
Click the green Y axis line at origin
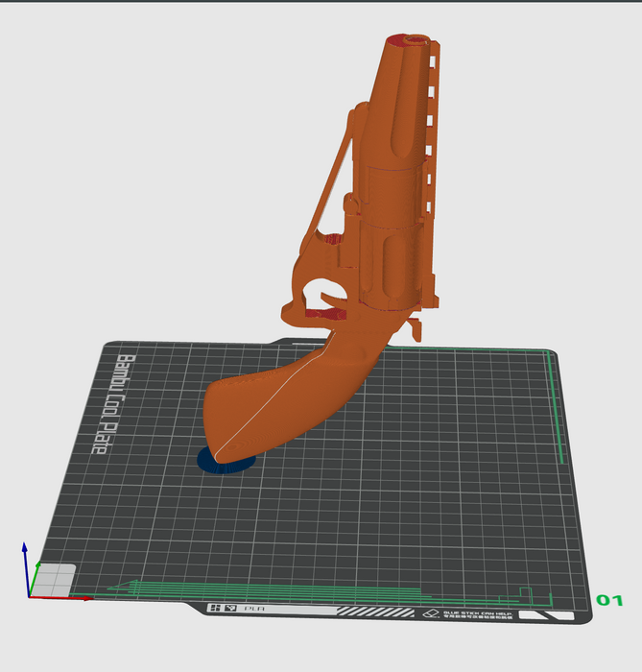pos(35,581)
